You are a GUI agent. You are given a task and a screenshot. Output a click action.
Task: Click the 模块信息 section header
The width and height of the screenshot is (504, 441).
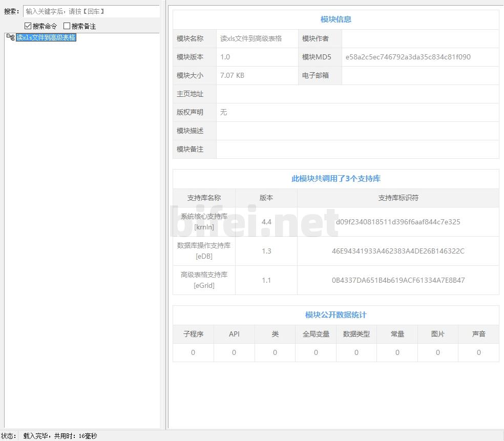click(x=335, y=19)
